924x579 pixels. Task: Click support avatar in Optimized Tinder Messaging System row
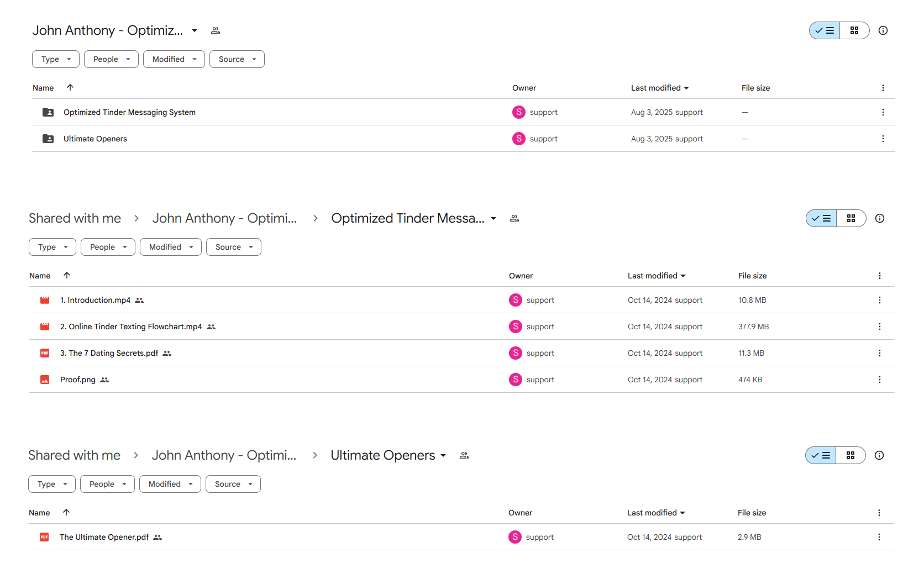(x=519, y=112)
